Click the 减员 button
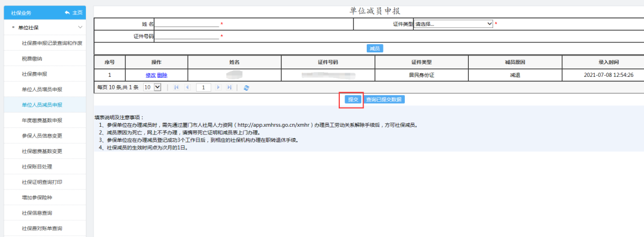Viewport: 644px width, 237px height. tap(374, 48)
